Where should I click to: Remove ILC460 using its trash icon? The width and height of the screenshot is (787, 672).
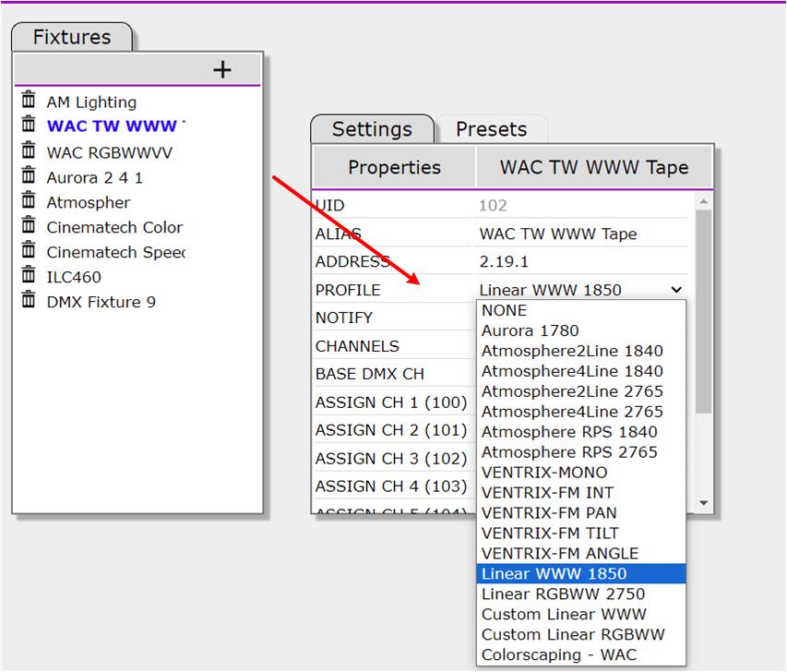(x=29, y=275)
